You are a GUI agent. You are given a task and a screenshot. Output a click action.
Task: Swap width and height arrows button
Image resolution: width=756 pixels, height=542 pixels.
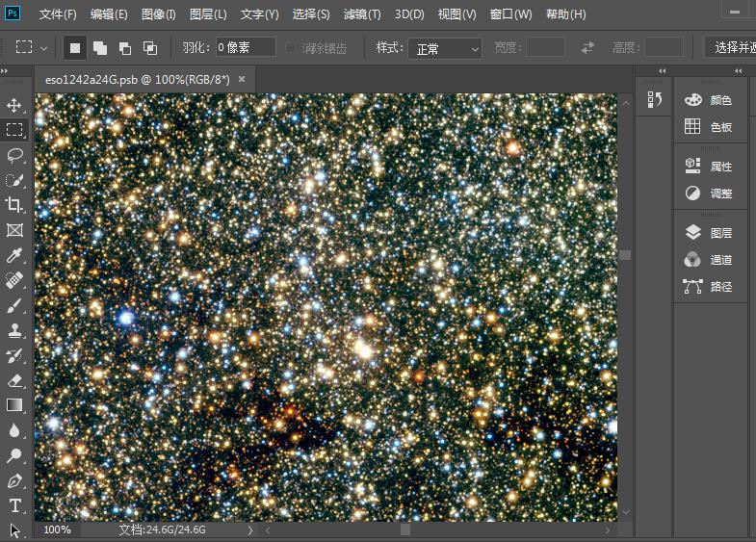point(587,48)
